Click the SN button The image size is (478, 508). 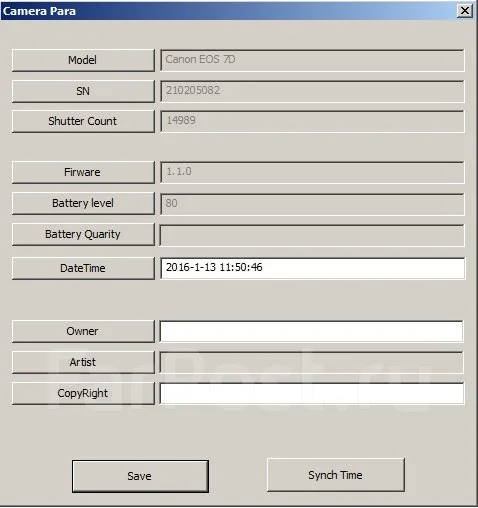click(x=83, y=91)
